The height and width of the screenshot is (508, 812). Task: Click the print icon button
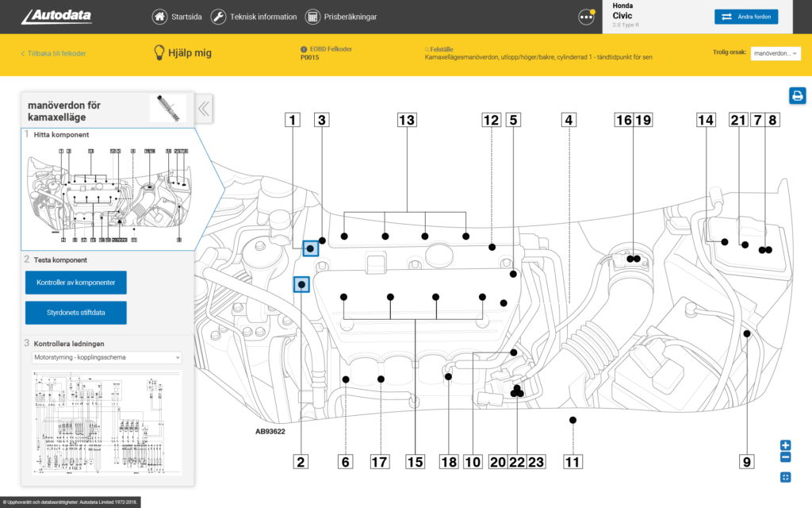(x=797, y=95)
